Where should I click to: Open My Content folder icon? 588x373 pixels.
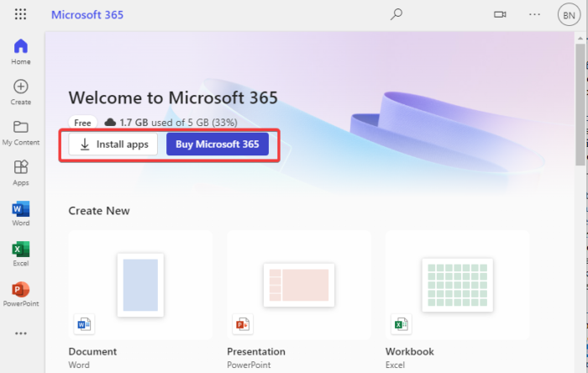click(x=21, y=128)
